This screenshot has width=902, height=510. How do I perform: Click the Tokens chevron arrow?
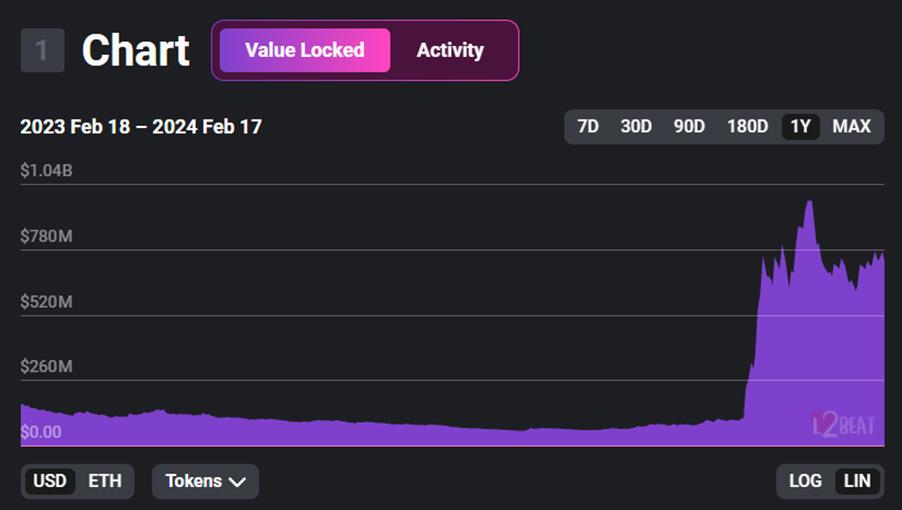pyautogui.click(x=237, y=481)
